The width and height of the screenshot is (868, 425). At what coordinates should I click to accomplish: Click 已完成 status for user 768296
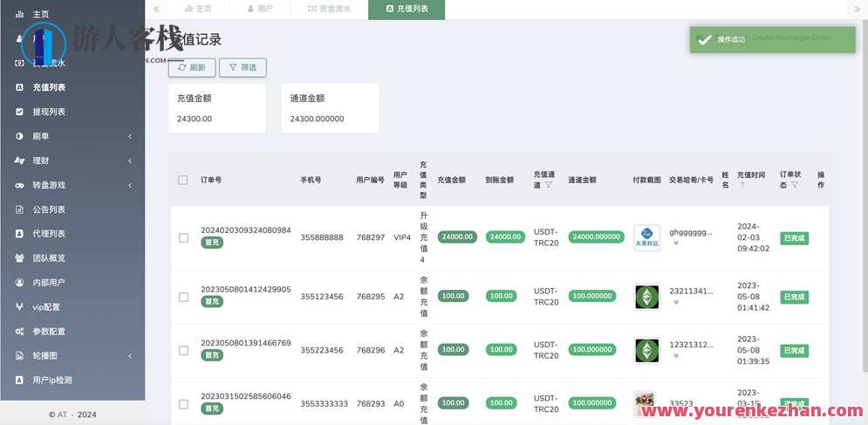795,351
